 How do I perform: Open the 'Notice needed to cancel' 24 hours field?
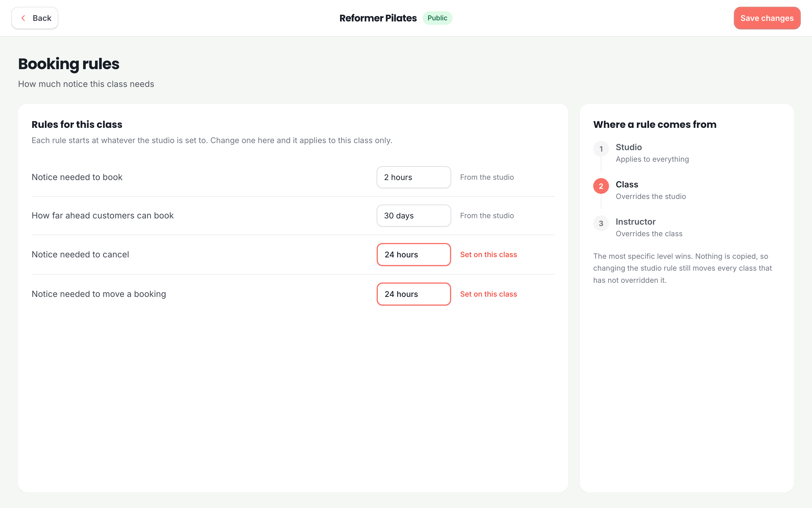[413, 254]
